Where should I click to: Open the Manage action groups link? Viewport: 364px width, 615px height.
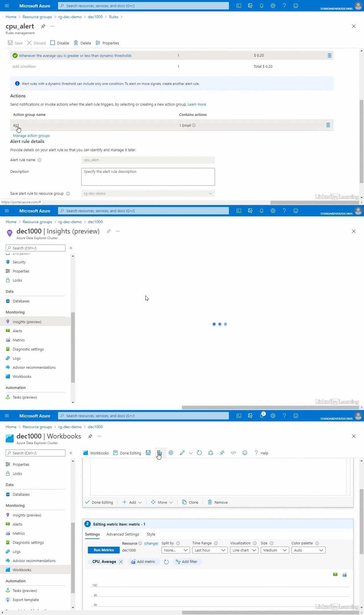point(31,136)
